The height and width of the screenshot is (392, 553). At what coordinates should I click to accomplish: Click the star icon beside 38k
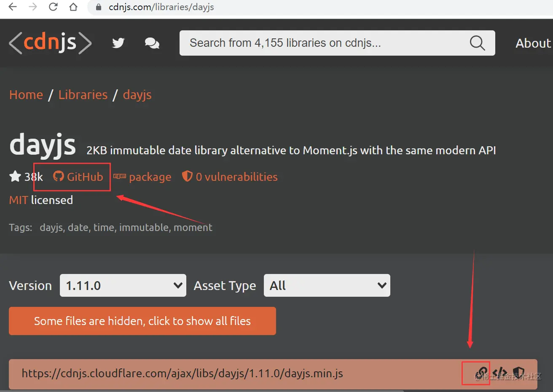coord(15,176)
